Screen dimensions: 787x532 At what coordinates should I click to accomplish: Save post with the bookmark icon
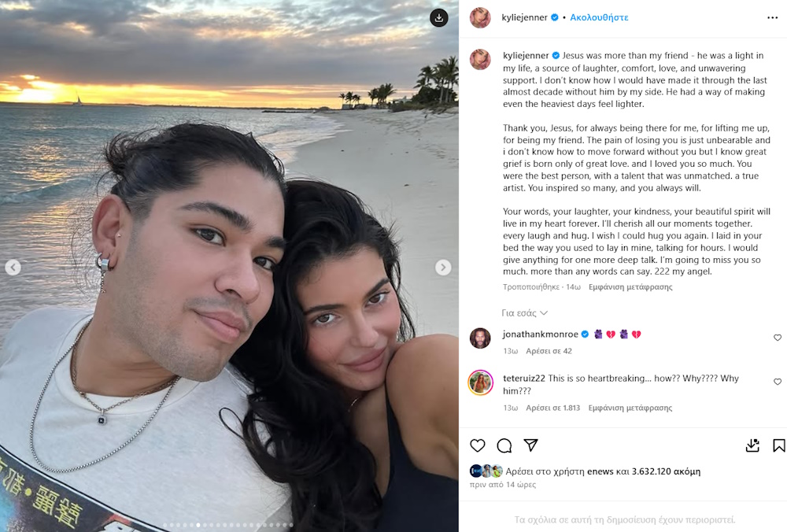[x=778, y=445]
